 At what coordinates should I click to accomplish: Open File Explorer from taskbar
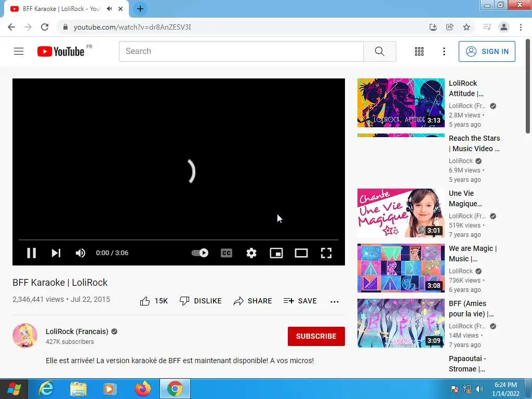78,389
